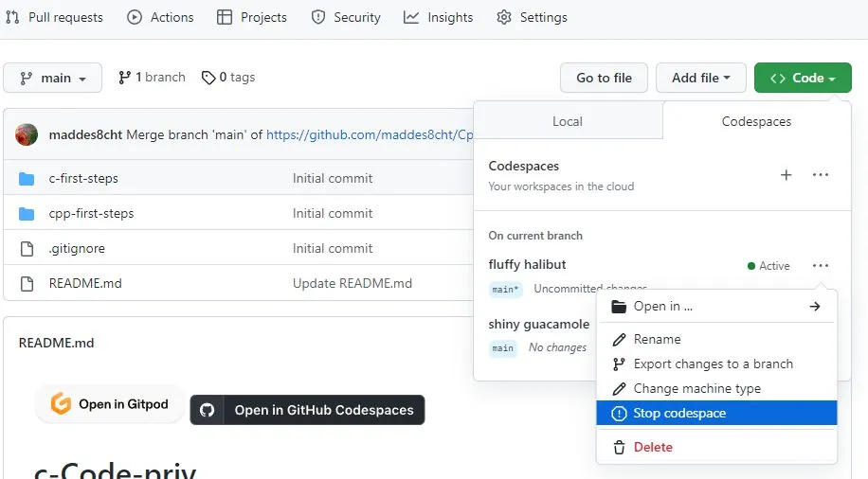Click Go to file button
868x479 pixels.
[604, 78]
